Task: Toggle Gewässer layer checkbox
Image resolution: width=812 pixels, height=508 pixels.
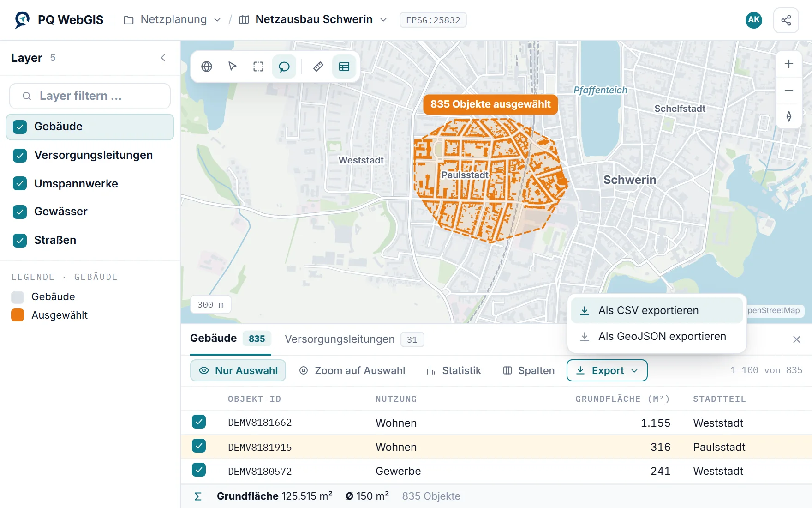Action: [x=20, y=212]
